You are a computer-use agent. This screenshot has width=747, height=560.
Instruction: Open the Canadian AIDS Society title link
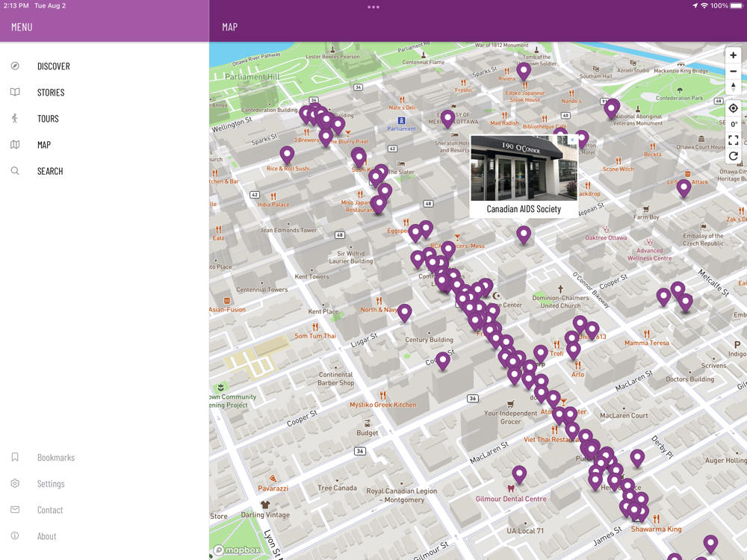click(524, 209)
